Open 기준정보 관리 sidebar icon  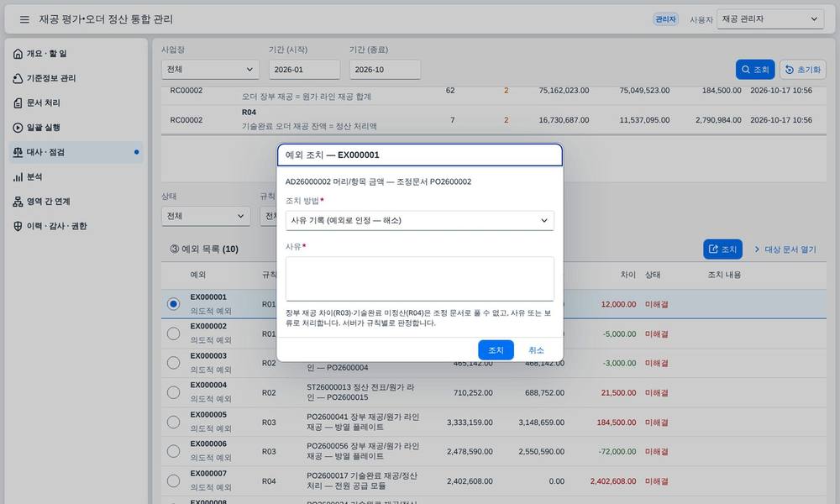click(x=18, y=78)
